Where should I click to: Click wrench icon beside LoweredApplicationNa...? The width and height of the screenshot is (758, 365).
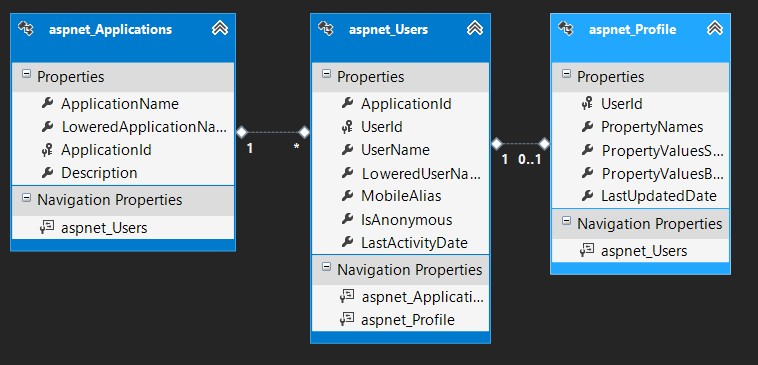[x=47, y=127]
